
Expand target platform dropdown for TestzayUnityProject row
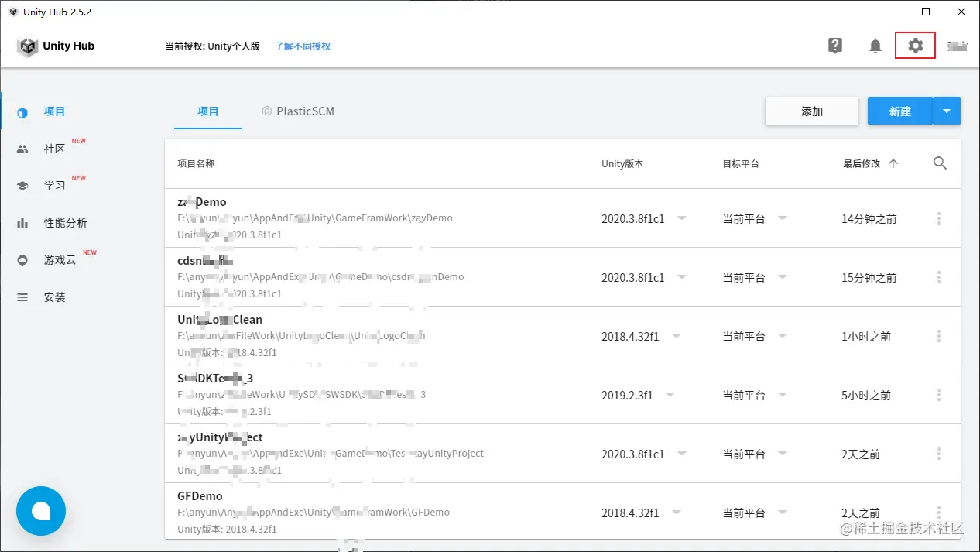click(782, 453)
